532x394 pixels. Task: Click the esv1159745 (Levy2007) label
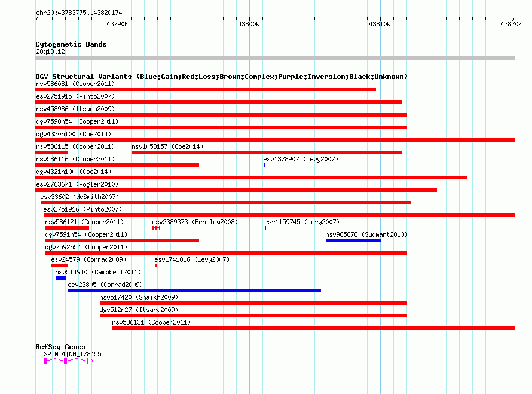302,222
